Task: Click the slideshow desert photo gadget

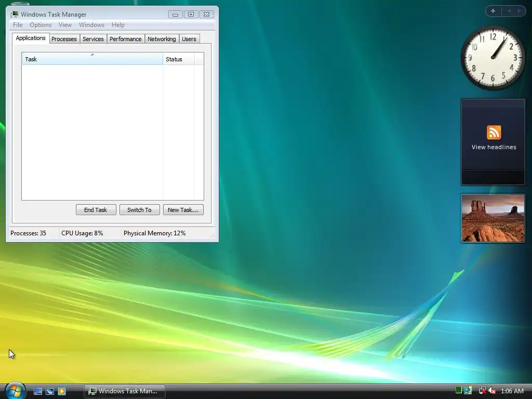Action: coord(493,218)
